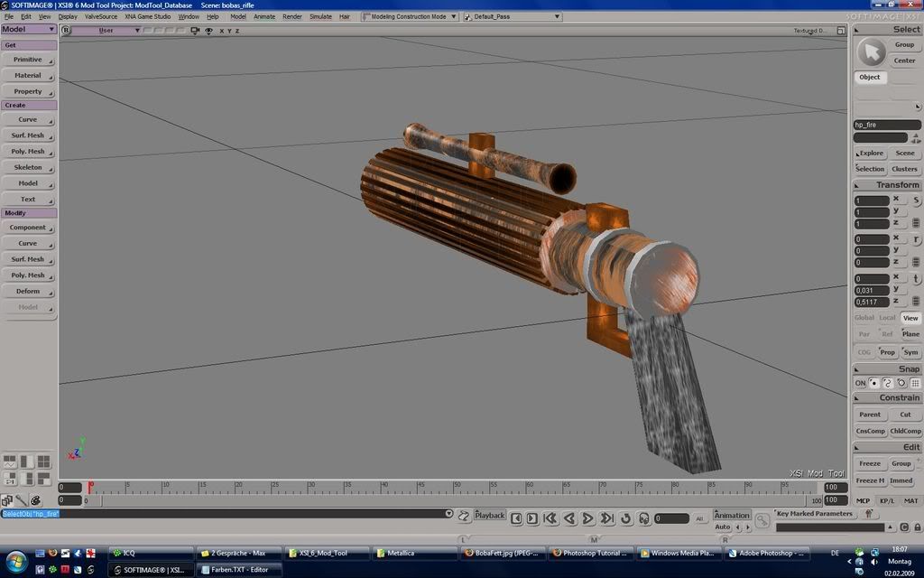Toggle viewport visibility eye icon

point(208,31)
